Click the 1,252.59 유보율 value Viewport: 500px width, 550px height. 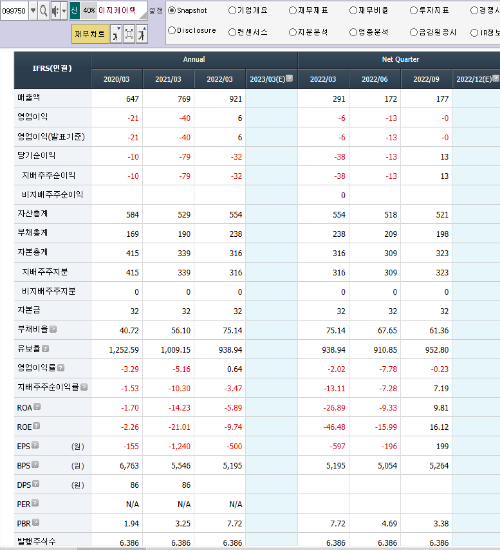tap(124, 350)
